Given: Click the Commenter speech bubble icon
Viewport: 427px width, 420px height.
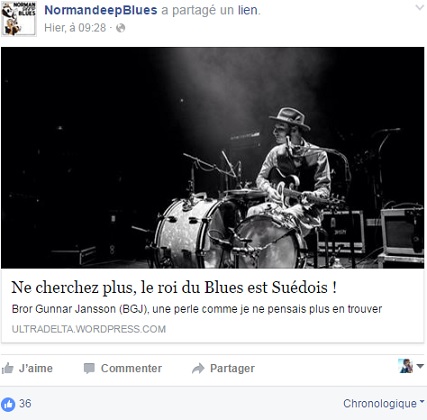Looking at the screenshot, I should [89, 368].
